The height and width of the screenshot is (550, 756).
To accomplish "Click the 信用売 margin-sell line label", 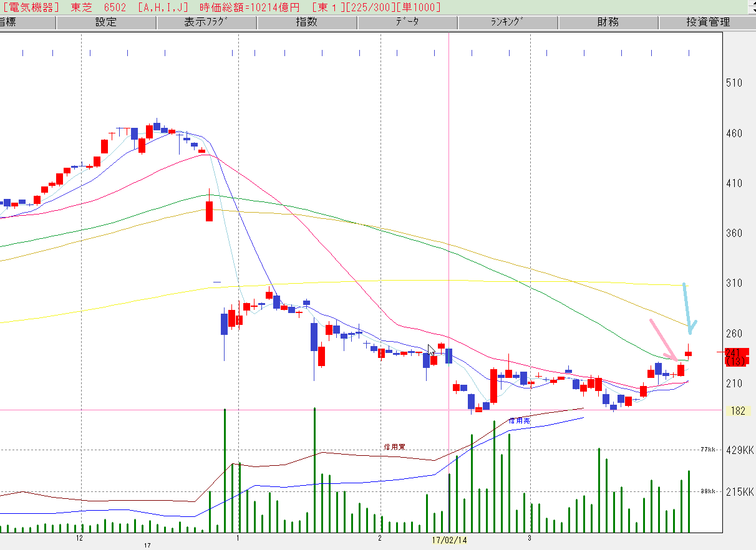I will point(519,421).
